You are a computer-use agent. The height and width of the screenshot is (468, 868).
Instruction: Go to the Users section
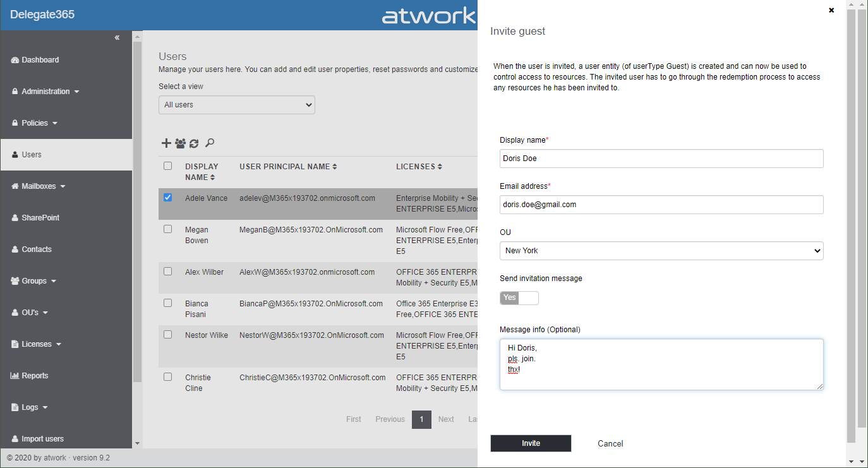point(66,155)
